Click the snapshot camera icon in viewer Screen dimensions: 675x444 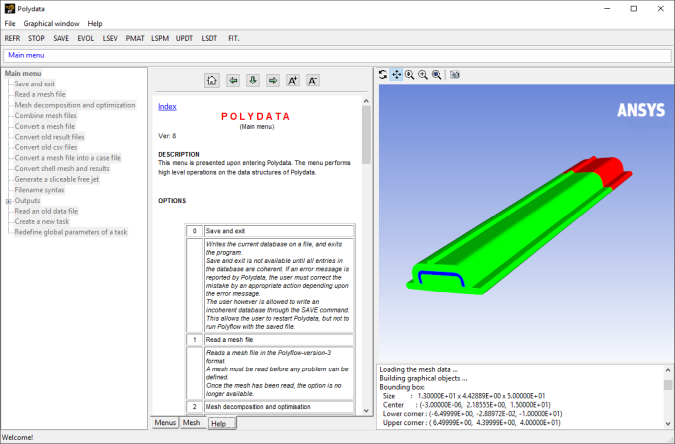[x=454, y=75]
